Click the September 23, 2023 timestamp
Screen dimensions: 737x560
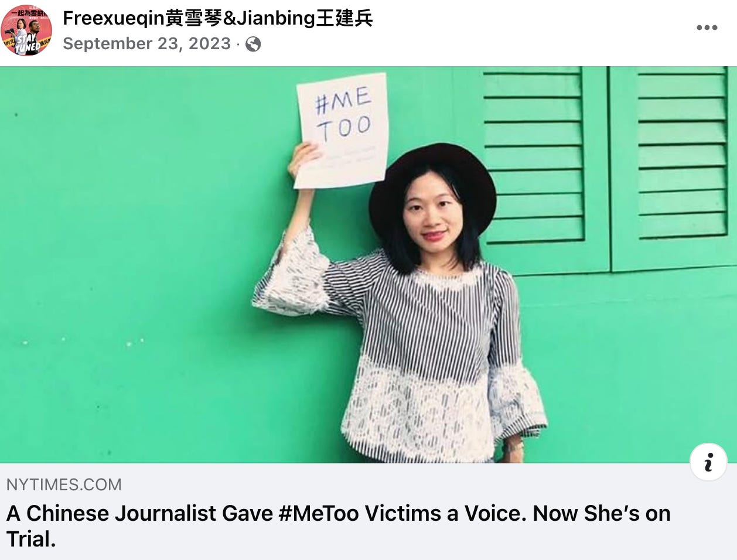[x=146, y=44]
